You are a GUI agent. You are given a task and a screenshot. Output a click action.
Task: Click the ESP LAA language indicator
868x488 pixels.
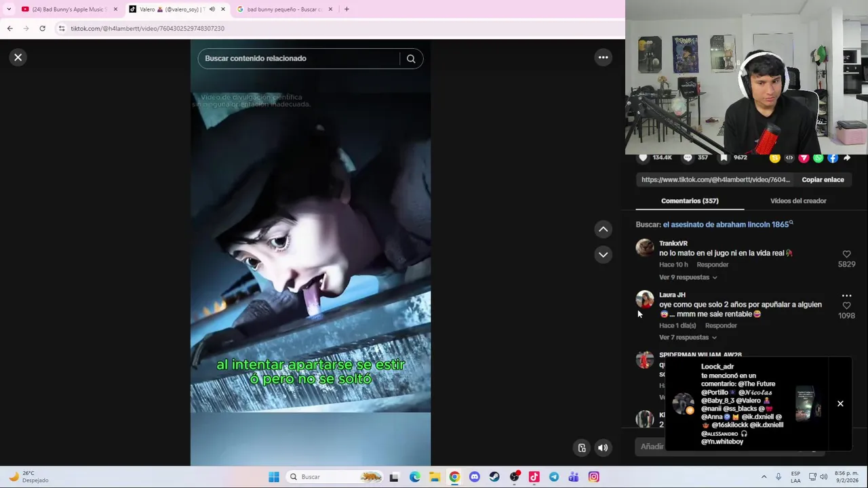coord(795,477)
